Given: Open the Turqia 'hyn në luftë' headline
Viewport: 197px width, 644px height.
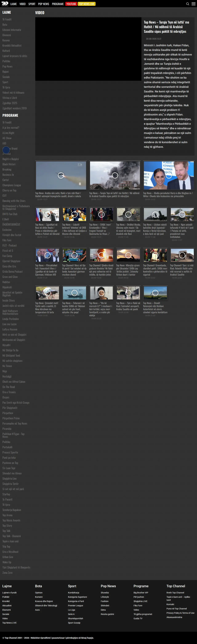Looking at the screenshot, I should [x=167, y=27].
